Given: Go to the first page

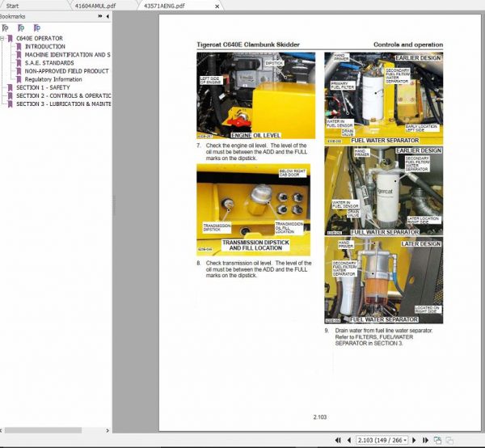Looking at the screenshot, I should coord(338,440).
